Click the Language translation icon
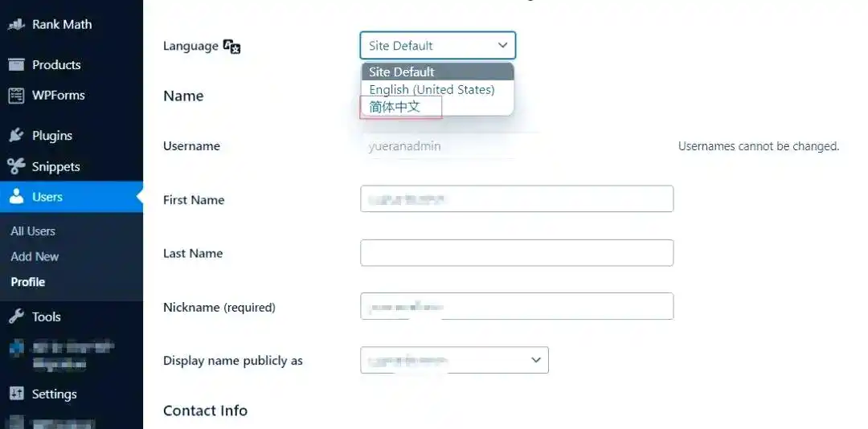Viewport: 868px width, 429px height. point(231,47)
